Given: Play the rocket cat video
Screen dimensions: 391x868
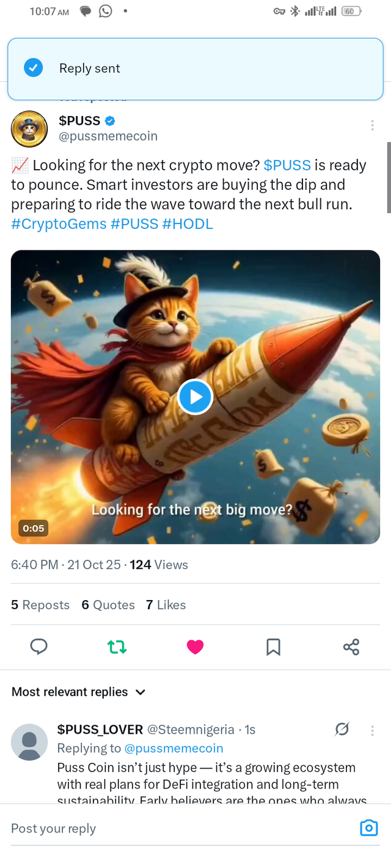Looking at the screenshot, I should (195, 397).
